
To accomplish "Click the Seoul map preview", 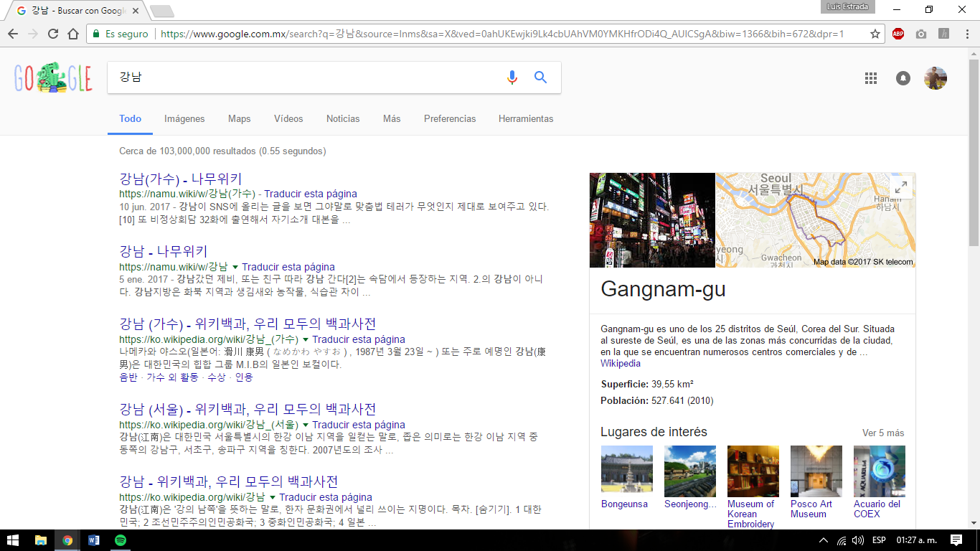I will [816, 220].
